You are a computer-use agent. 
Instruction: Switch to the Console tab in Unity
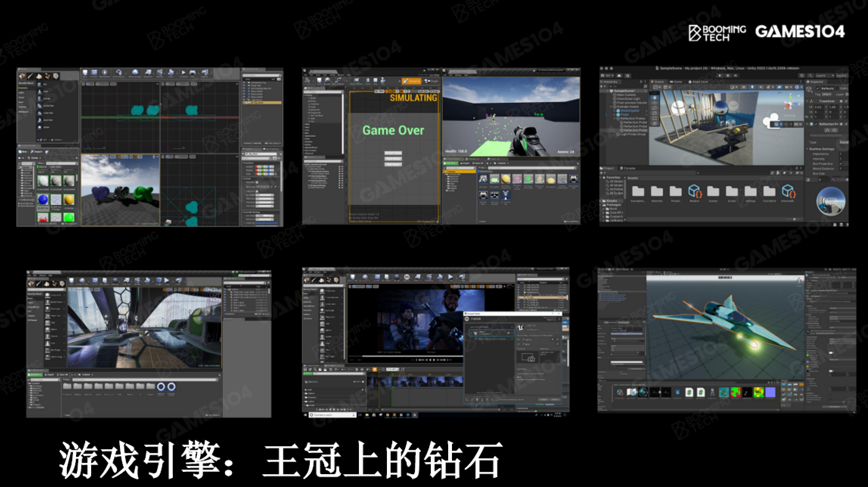point(627,168)
